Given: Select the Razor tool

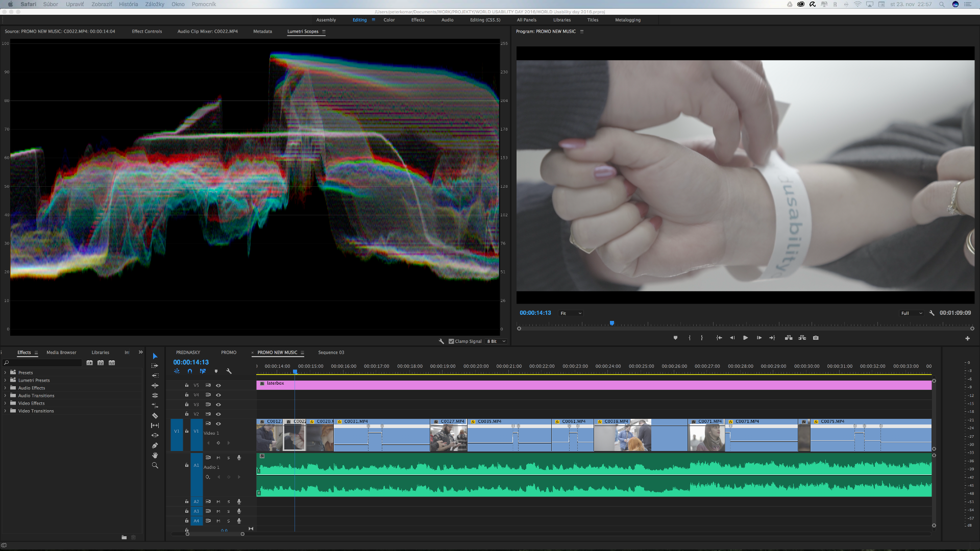Looking at the screenshot, I should coord(155,416).
